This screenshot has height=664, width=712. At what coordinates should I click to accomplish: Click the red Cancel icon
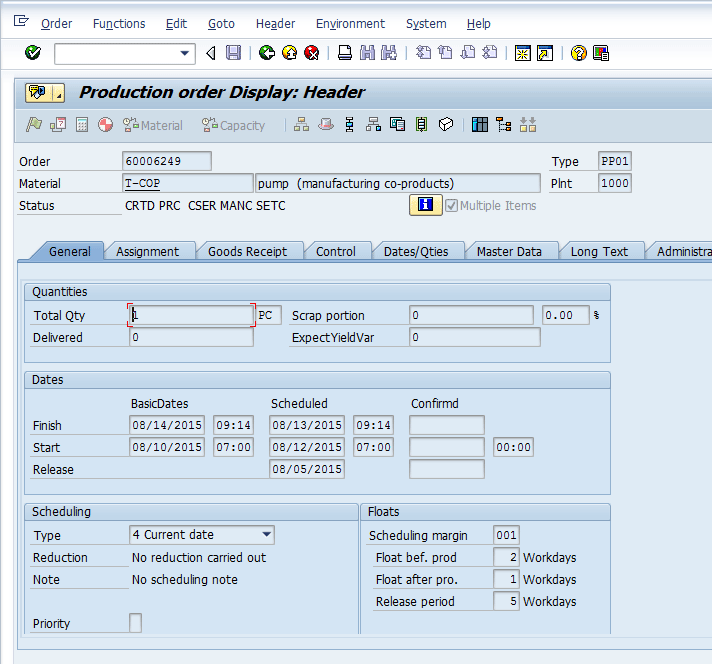311,53
